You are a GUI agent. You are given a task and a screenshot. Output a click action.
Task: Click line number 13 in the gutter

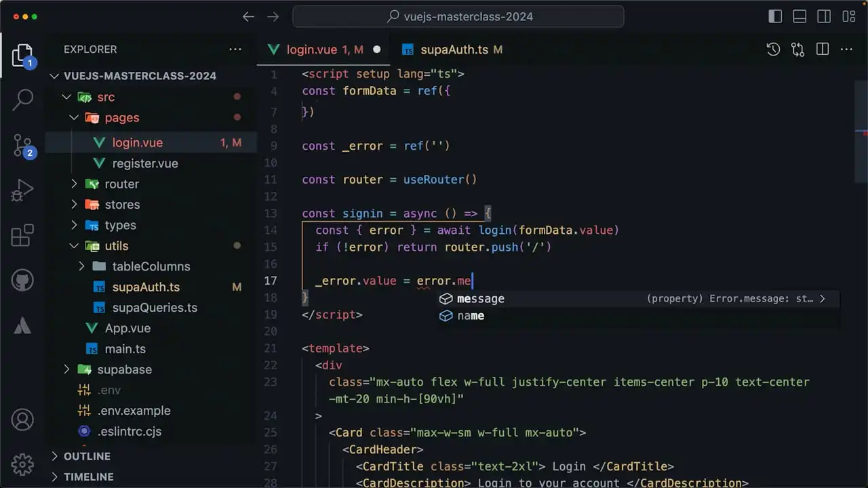tap(271, 213)
